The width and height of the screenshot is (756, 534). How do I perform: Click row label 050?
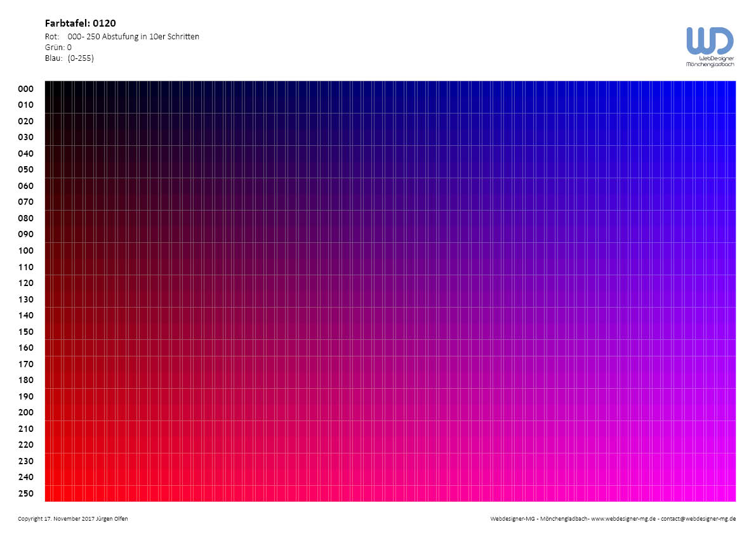tap(26, 169)
